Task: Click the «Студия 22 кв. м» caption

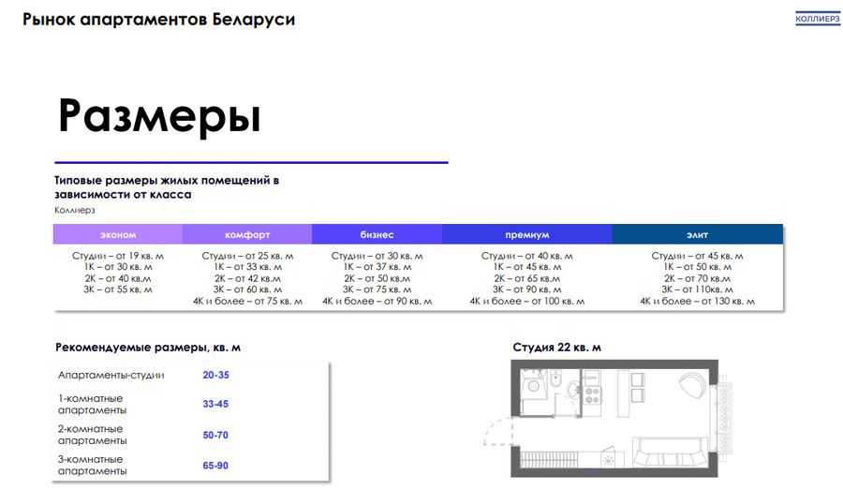Action: pyautogui.click(x=556, y=348)
